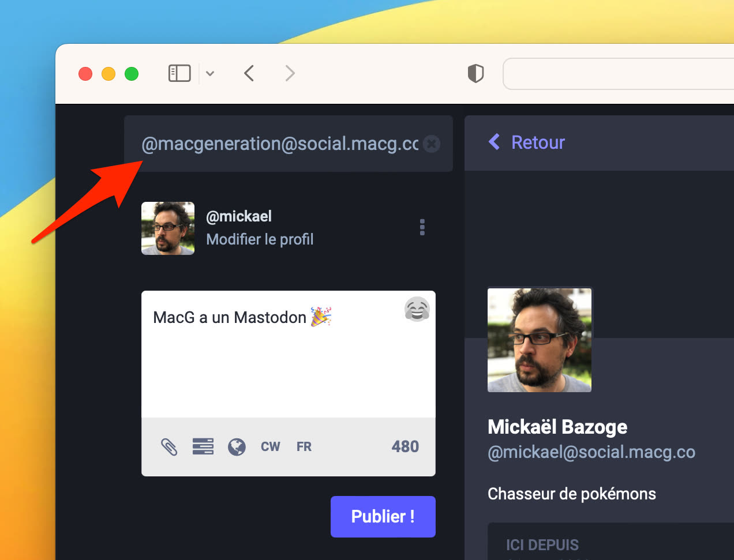Open Mickaël Bazoge's large profile picture
The image size is (734, 560).
[540, 340]
